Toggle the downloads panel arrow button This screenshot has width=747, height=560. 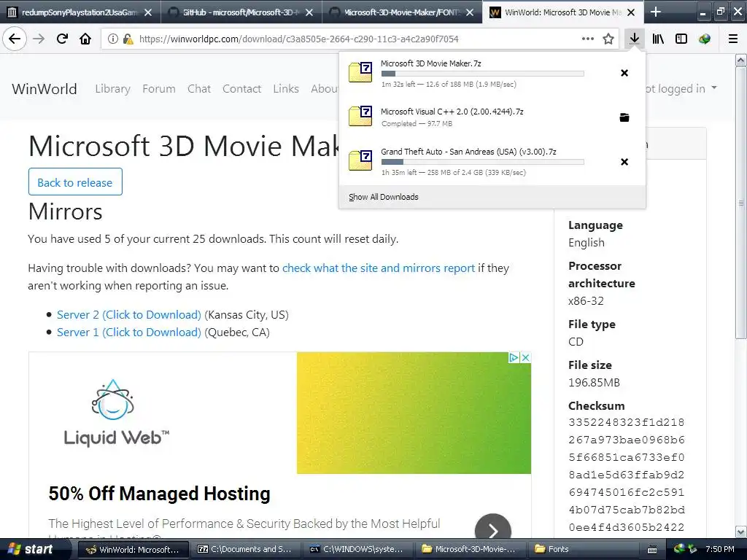634,39
